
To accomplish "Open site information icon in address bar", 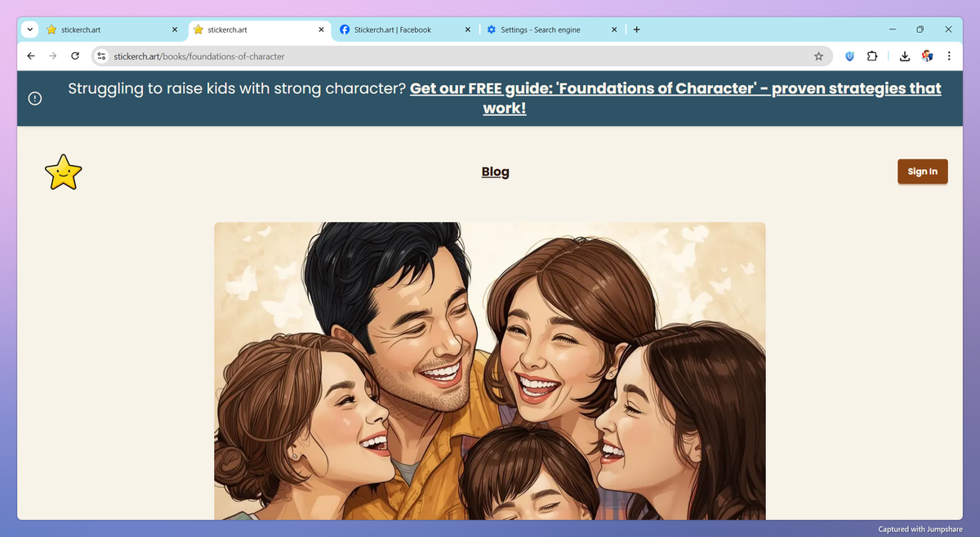I will (x=101, y=56).
